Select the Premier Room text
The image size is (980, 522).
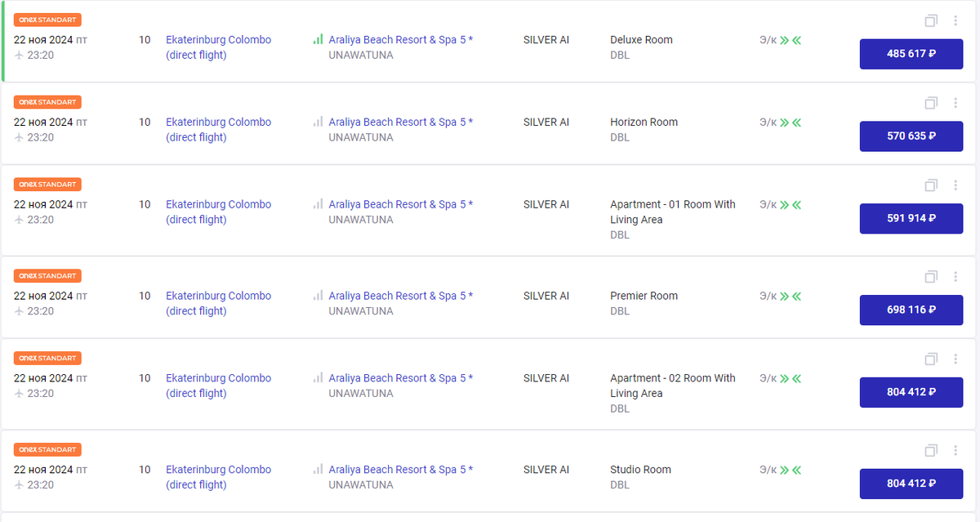coord(644,296)
